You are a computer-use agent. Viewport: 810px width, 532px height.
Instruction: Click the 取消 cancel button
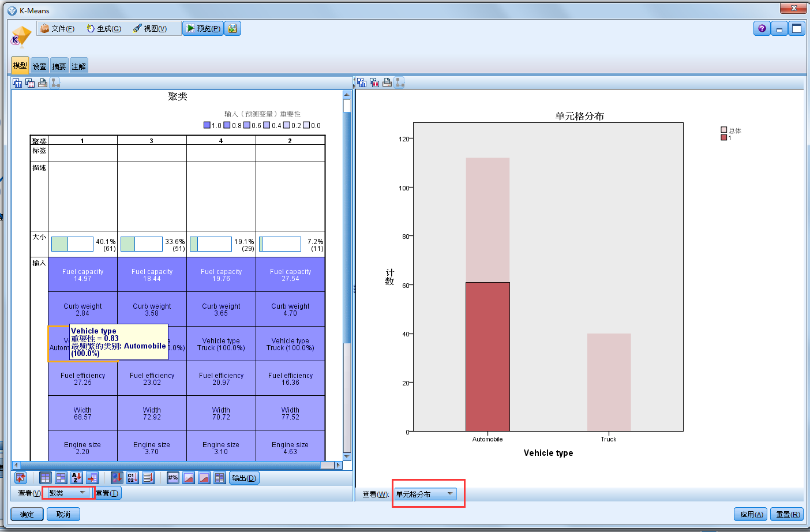[63, 514]
